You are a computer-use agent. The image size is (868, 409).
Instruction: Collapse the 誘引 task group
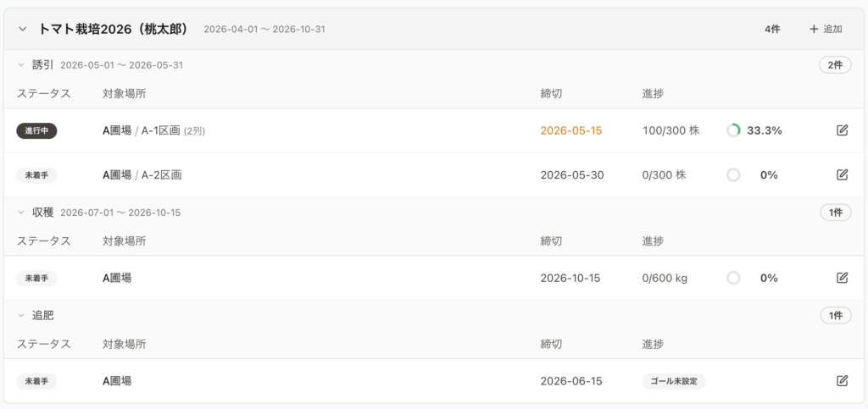click(21, 65)
